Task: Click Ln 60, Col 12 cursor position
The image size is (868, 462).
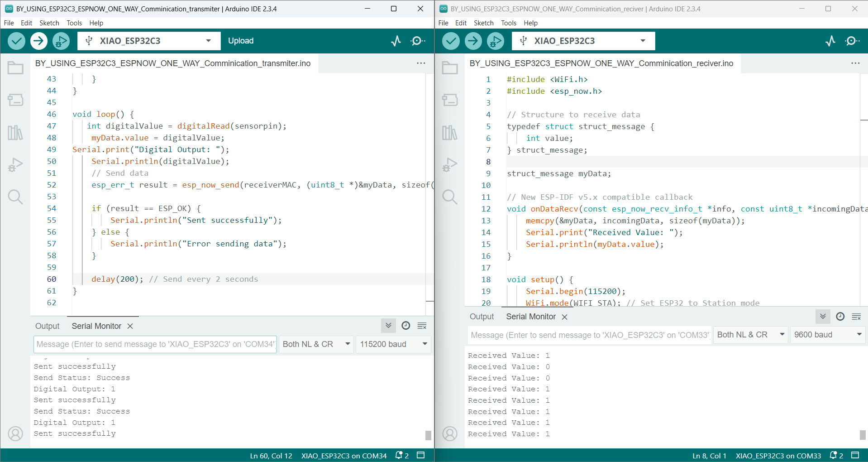Action: pyautogui.click(x=271, y=456)
